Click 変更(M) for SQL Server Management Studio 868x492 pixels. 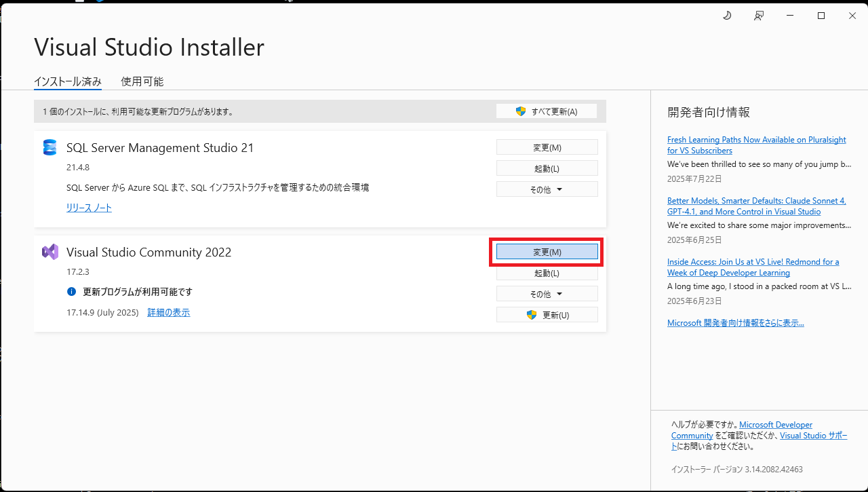click(547, 147)
